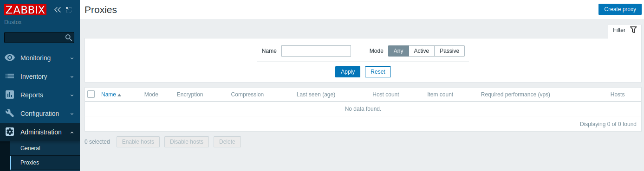Click the Administration gear icon
Screen dimensions: 644x171
click(x=10, y=132)
